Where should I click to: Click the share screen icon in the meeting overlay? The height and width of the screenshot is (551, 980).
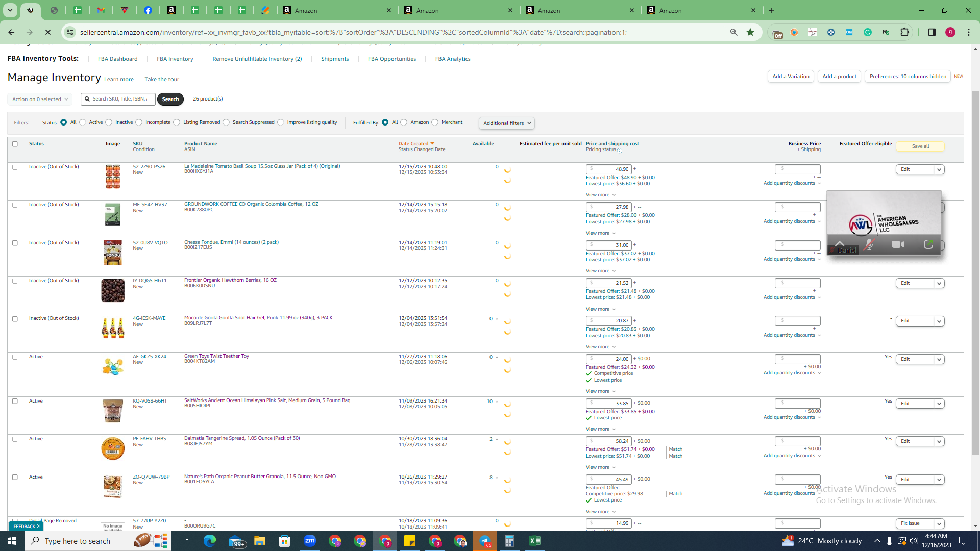pyautogui.click(x=928, y=245)
